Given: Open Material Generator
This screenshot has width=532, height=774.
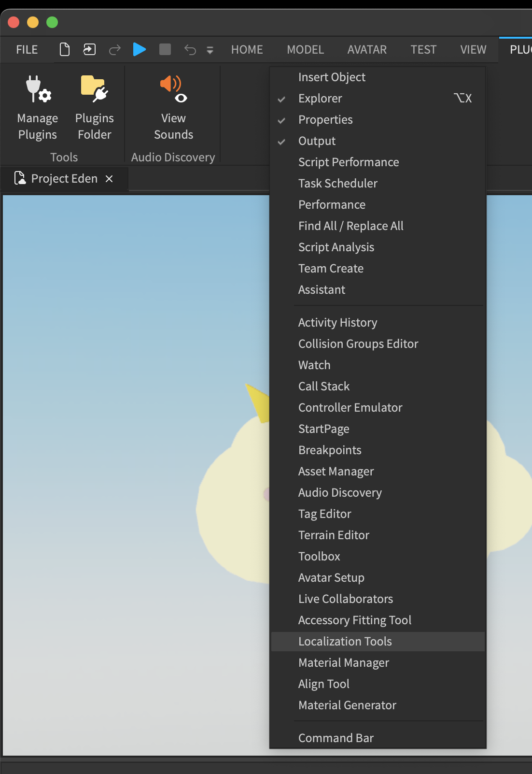Looking at the screenshot, I should pos(378,705).
